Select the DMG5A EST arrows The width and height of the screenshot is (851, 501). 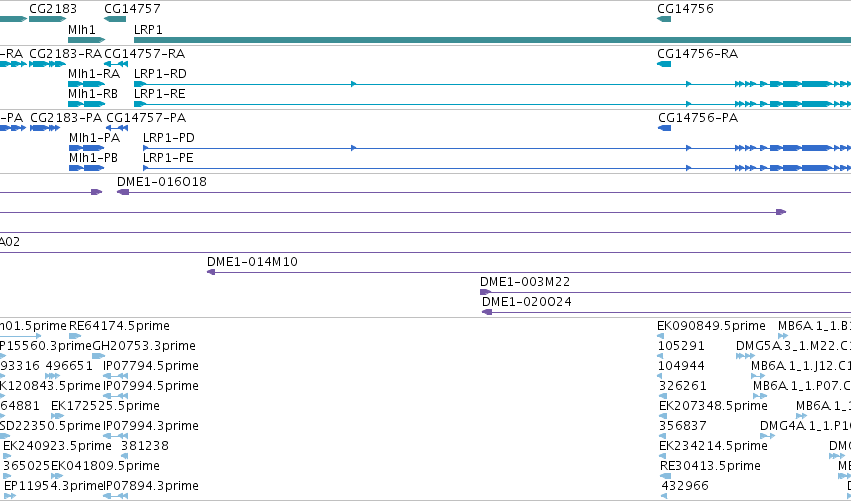point(745,356)
